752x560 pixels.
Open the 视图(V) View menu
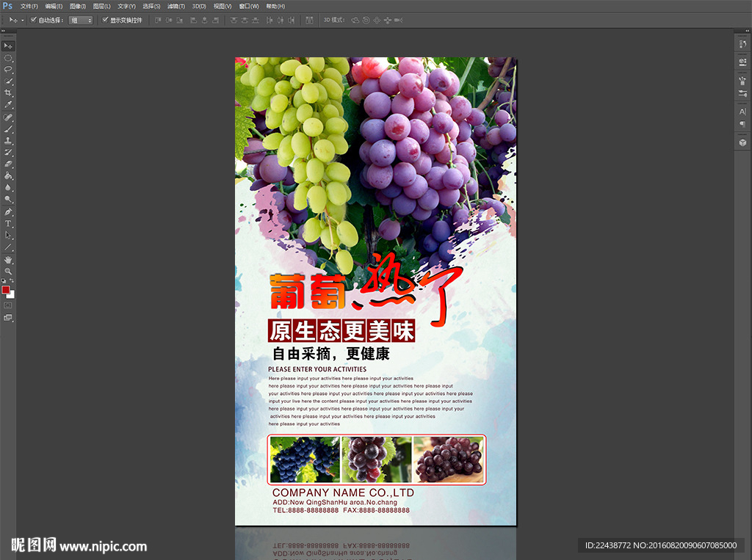tap(223, 6)
